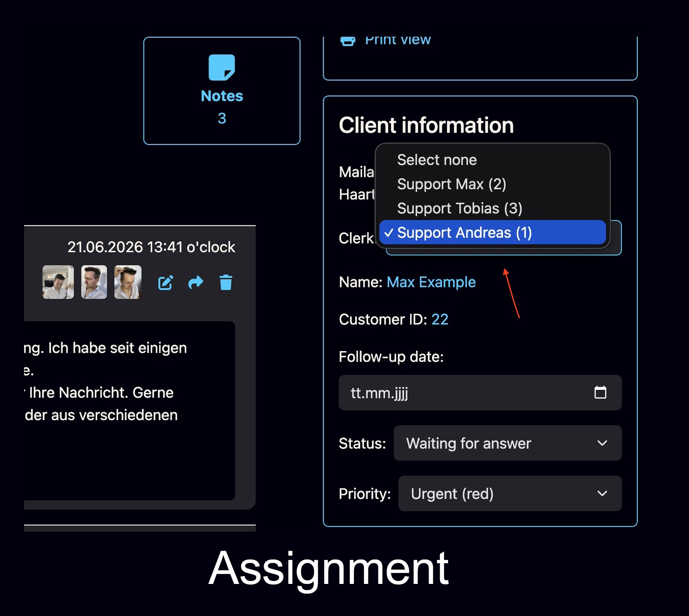This screenshot has width=689, height=616.
Task: Open first attached photo thumbnail
Action: click(58, 282)
